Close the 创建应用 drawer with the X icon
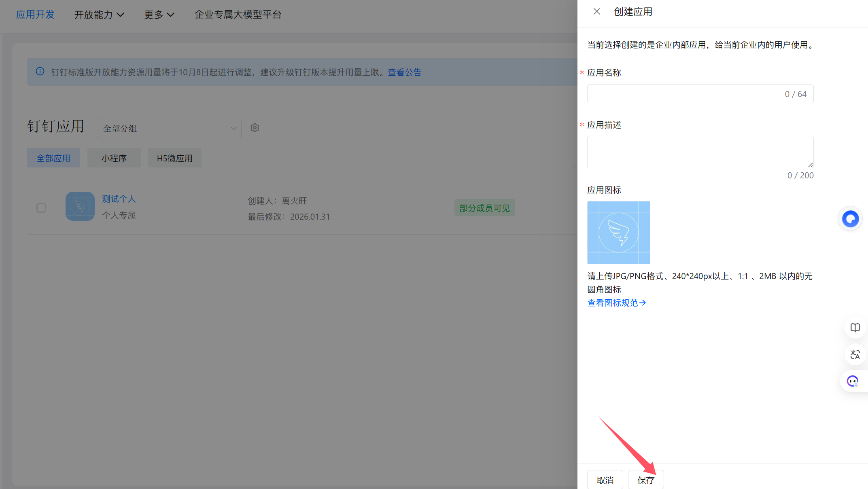This screenshot has width=868, height=489. (x=596, y=11)
